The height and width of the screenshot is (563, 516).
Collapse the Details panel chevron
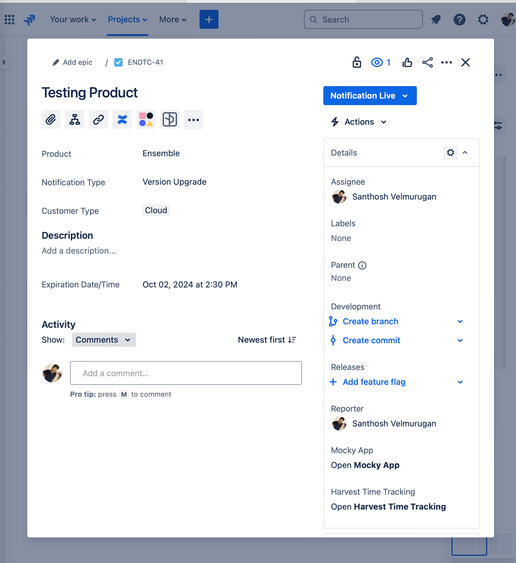pos(465,153)
